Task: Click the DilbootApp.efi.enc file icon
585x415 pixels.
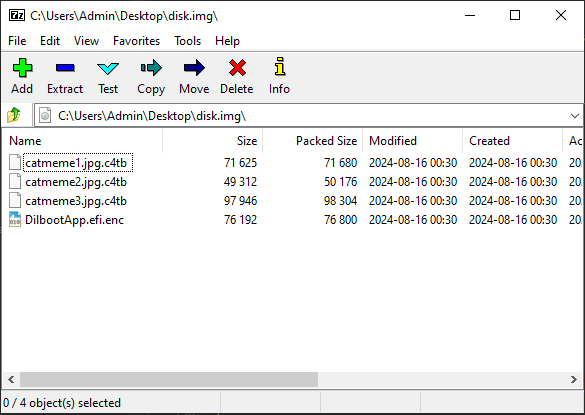Action: click(x=15, y=219)
